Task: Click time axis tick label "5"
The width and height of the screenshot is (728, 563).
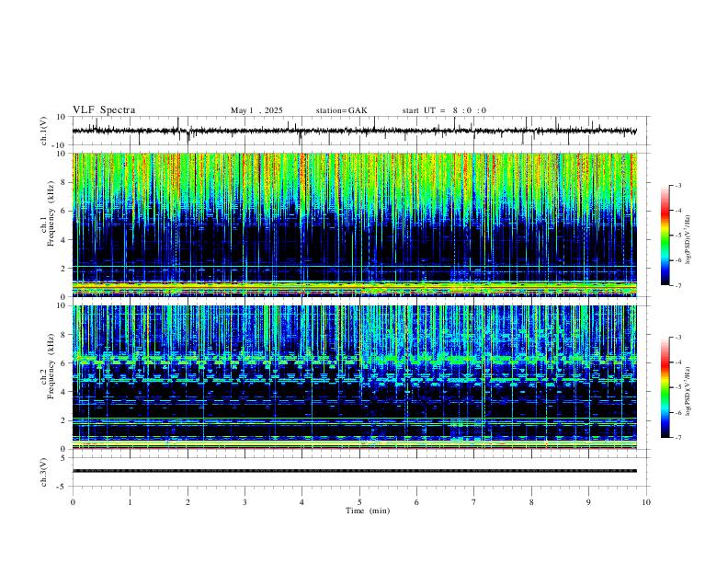Action: pos(359,502)
